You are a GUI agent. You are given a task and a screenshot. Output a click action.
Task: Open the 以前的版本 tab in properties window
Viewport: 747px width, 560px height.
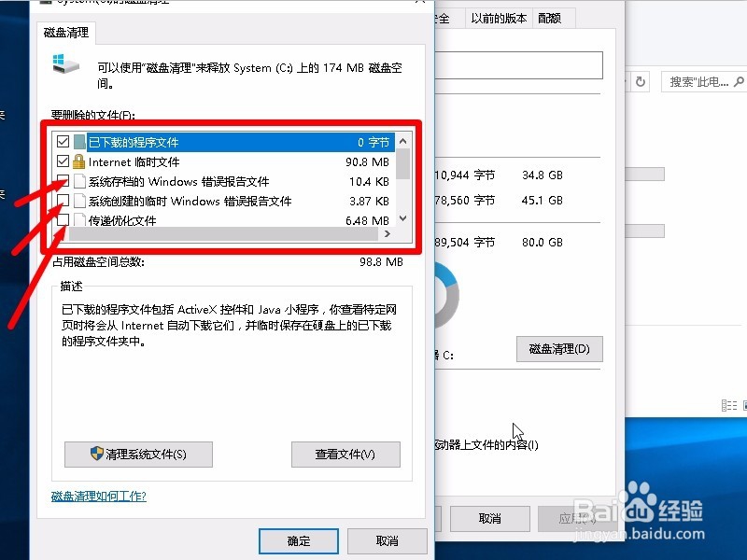[499, 19]
